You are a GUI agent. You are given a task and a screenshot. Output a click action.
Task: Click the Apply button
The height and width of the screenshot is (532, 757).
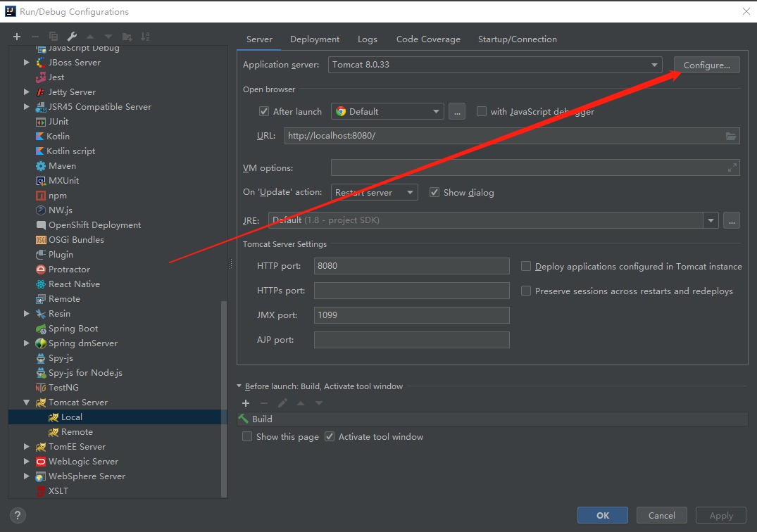click(721, 516)
